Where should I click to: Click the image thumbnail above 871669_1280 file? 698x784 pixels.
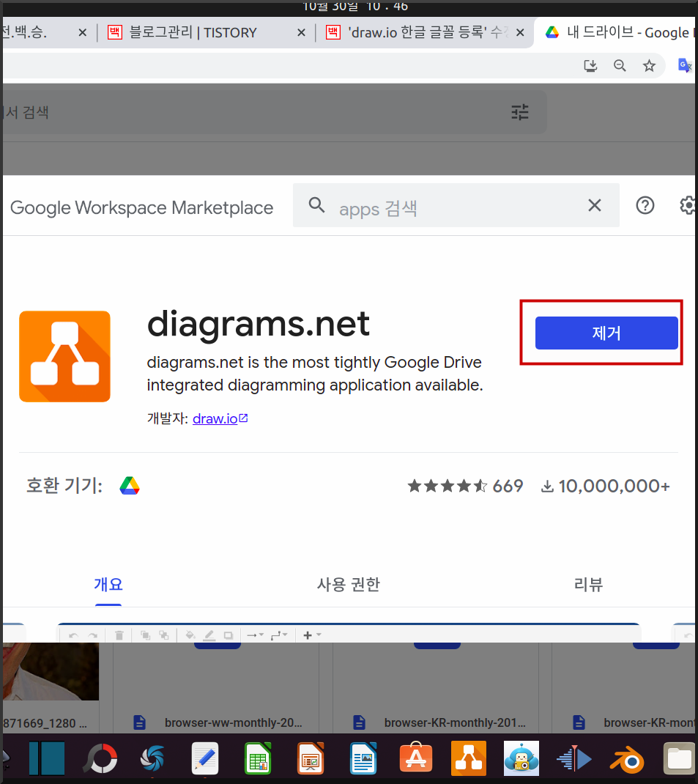[51, 671]
